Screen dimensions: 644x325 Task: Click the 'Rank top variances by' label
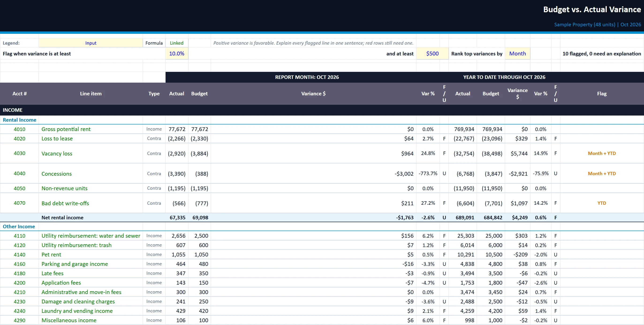coord(477,54)
